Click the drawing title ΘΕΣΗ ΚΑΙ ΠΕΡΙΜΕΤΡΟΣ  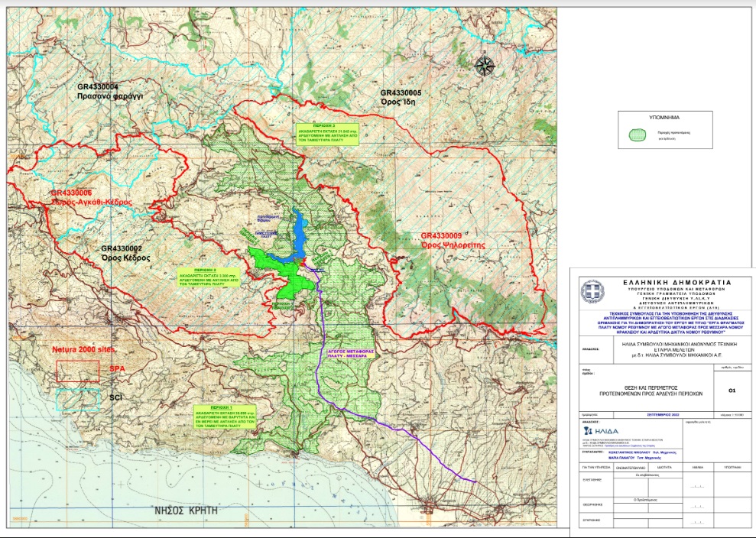click(651, 391)
